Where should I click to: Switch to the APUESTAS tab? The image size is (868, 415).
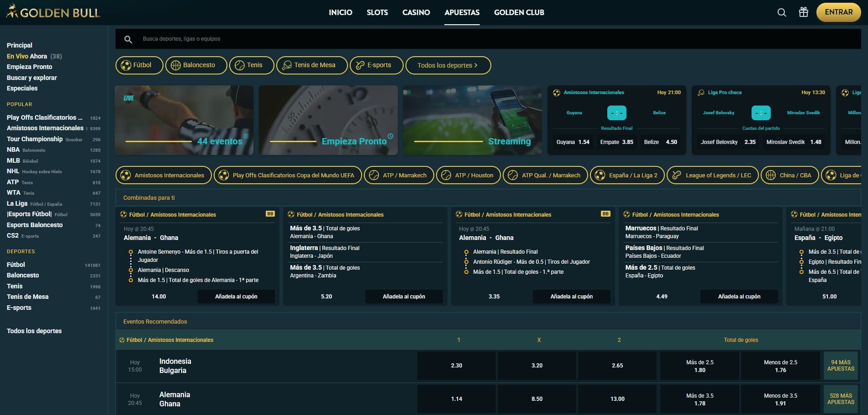(x=462, y=12)
